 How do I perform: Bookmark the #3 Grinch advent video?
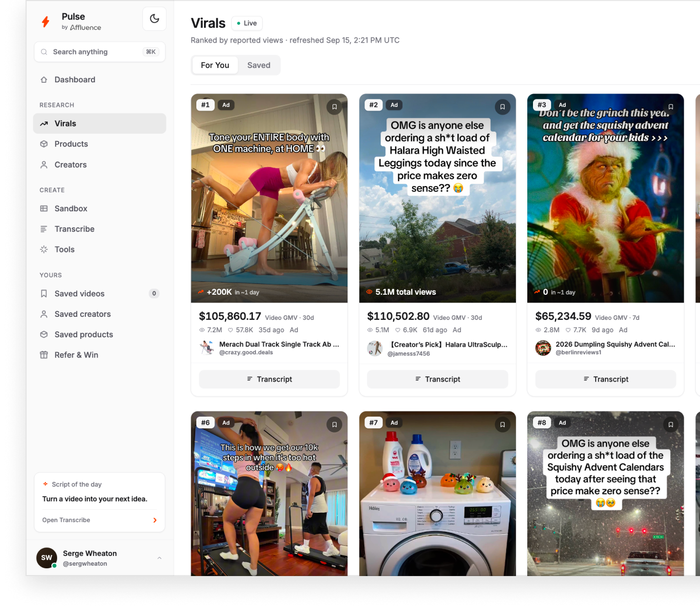[671, 107]
